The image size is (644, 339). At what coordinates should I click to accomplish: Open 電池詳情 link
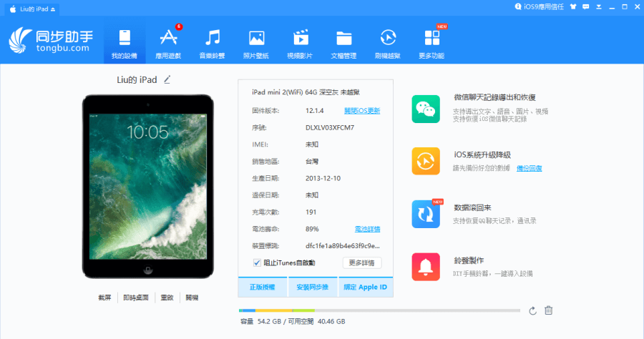point(367,229)
